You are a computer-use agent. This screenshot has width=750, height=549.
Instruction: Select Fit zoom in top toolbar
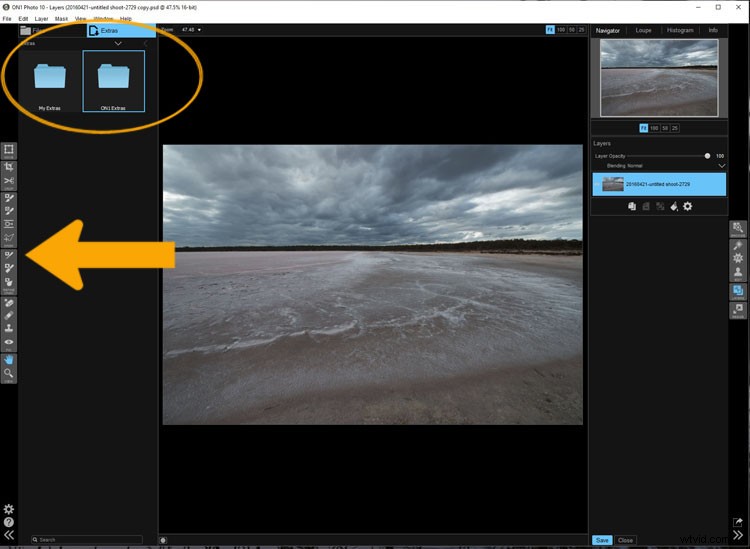550,30
